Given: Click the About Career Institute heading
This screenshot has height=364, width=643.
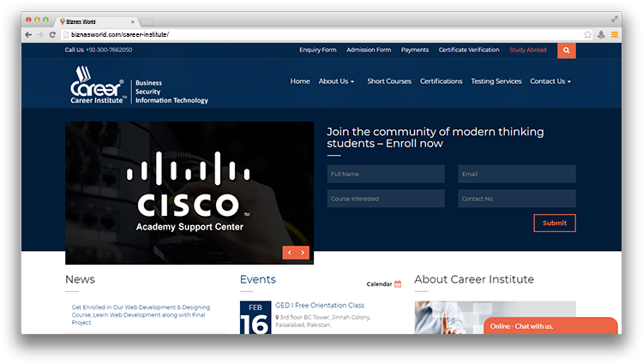Looking at the screenshot, I should tap(474, 279).
